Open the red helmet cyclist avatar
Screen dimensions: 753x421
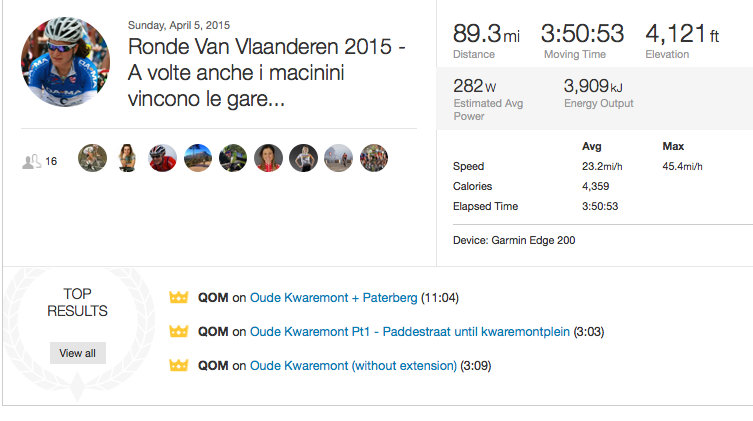[162, 158]
